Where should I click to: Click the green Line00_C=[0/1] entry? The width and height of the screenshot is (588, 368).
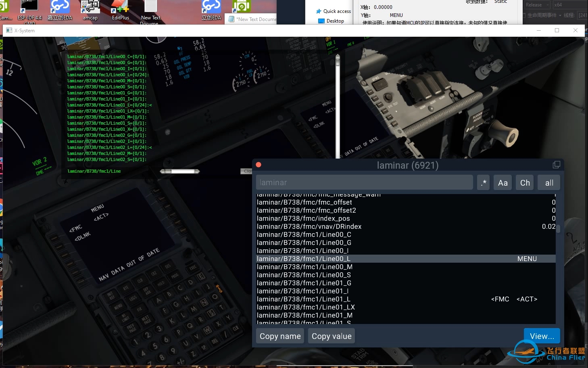(107, 56)
